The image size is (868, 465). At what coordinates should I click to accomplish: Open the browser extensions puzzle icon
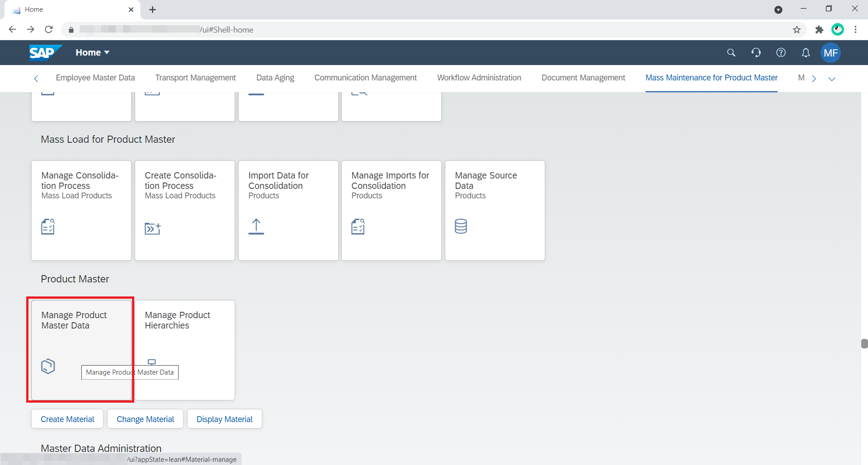coord(819,29)
